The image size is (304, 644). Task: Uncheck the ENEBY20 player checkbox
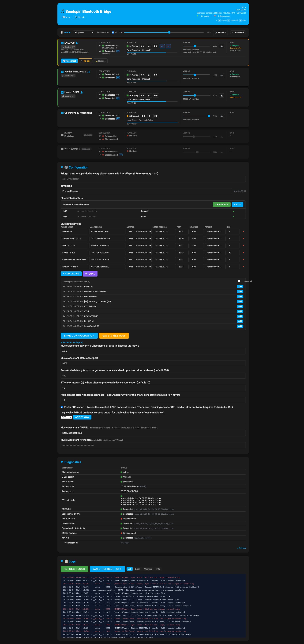[x=62, y=43]
